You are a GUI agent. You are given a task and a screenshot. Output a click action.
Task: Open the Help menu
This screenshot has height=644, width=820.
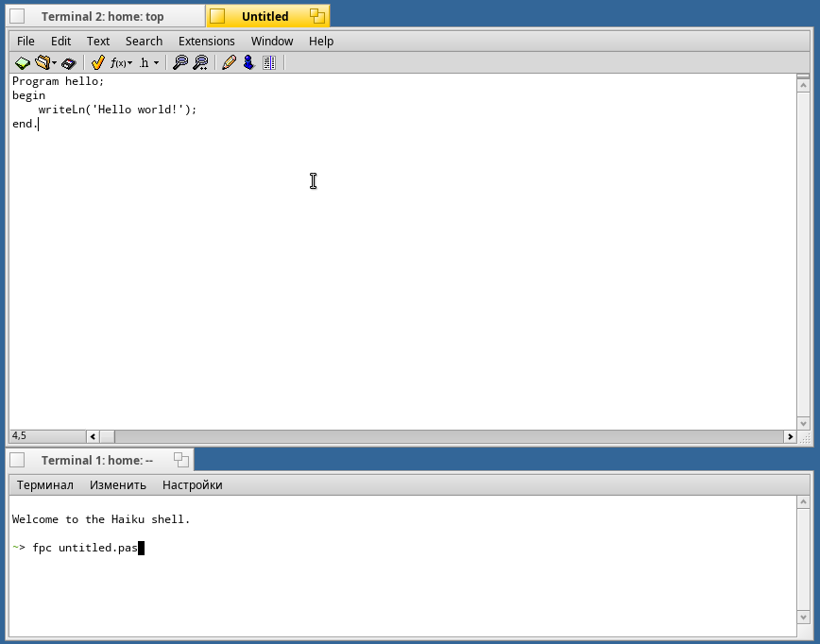(321, 42)
